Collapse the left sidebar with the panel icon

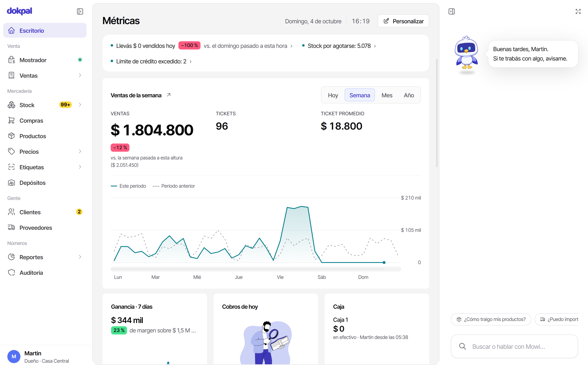click(80, 11)
